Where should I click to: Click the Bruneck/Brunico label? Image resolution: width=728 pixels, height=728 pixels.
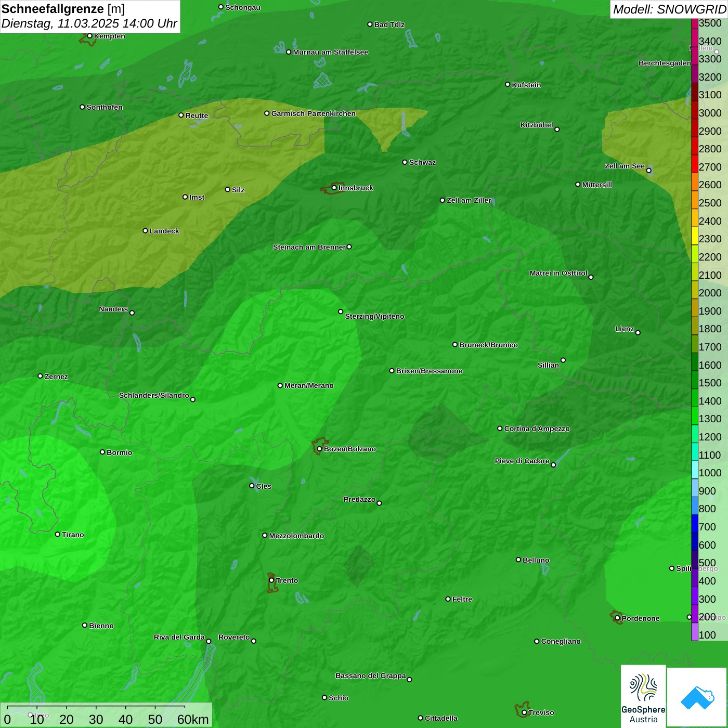point(488,345)
